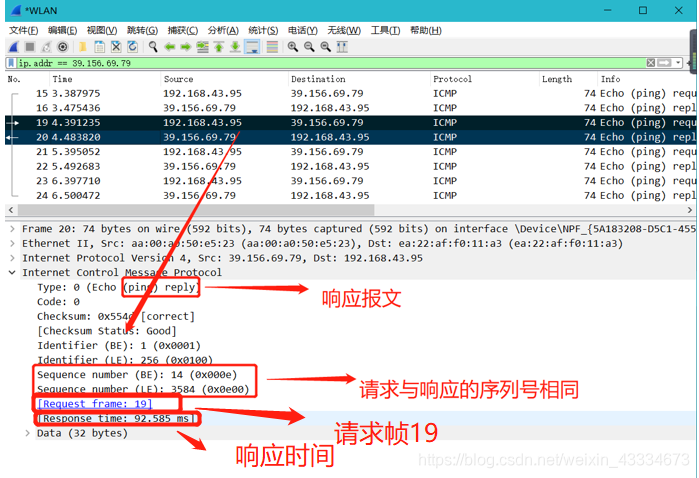The height and width of the screenshot is (478, 699).
Task: Open display filter history dropdown
Action: (x=678, y=63)
